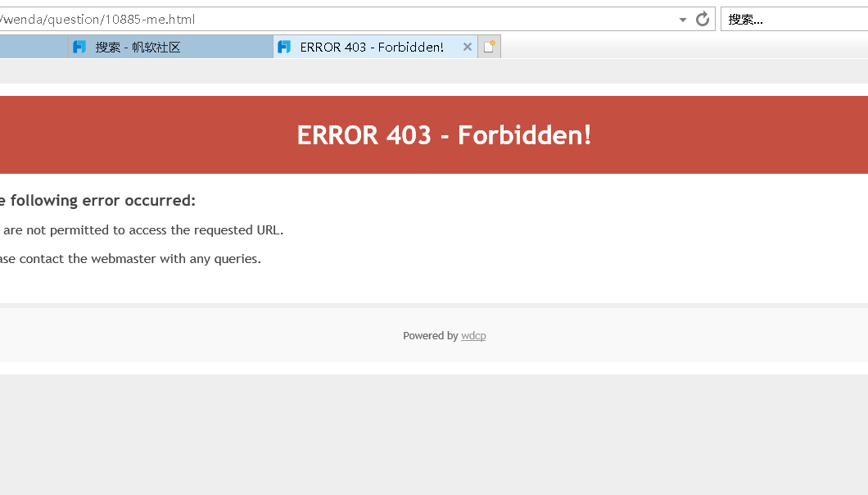Click the favicon on the 搜索 - 帆软社区 tab
Viewport: 868px width, 495px height.
coord(79,47)
